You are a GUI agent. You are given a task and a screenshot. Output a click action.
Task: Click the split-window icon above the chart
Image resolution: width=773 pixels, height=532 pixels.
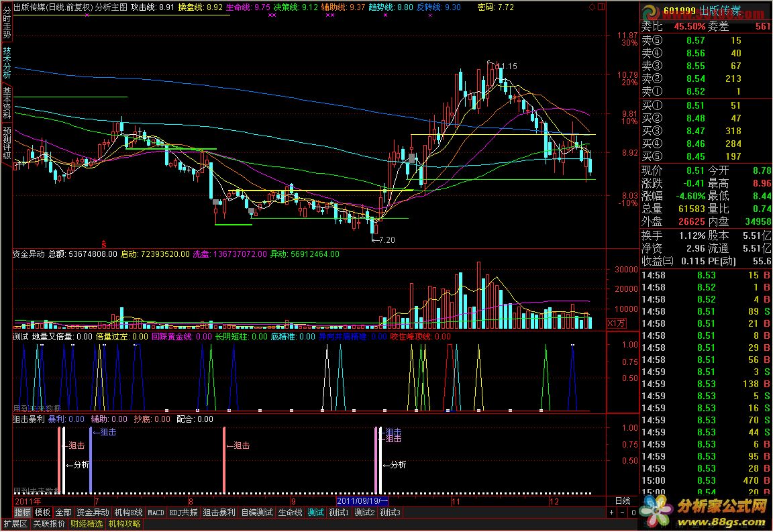pyautogui.click(x=601, y=7)
